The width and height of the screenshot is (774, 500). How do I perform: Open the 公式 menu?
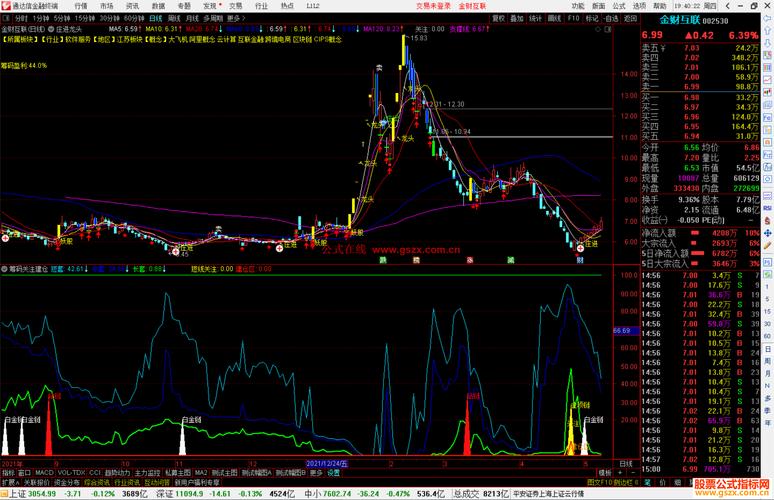pos(619,6)
